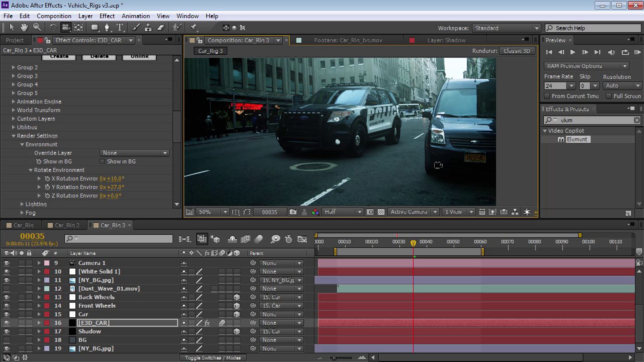
Task: Select the Pan Behind tool
Action: (78, 27)
